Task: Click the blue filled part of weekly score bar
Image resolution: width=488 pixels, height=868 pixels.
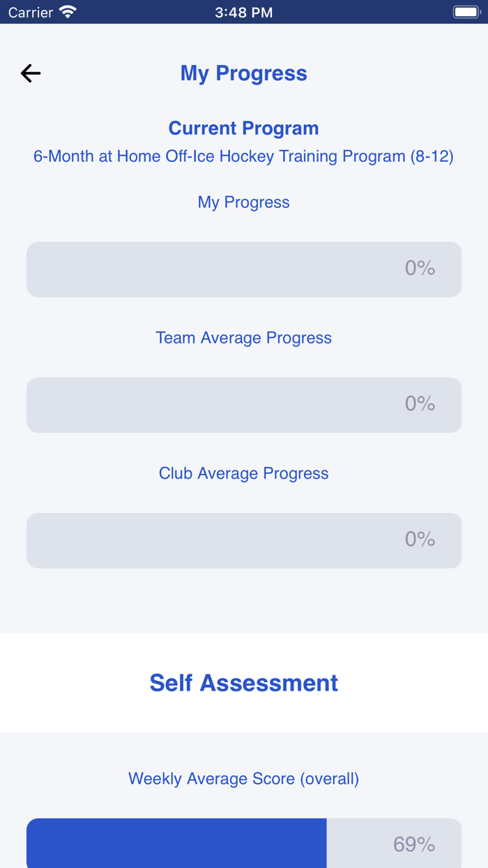Action: click(x=176, y=843)
